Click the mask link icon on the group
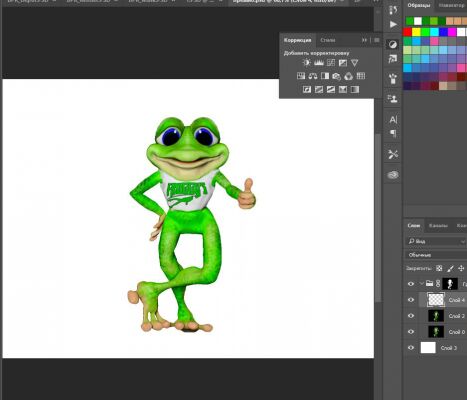Screen dimensions: 467x400 (x=438, y=284)
